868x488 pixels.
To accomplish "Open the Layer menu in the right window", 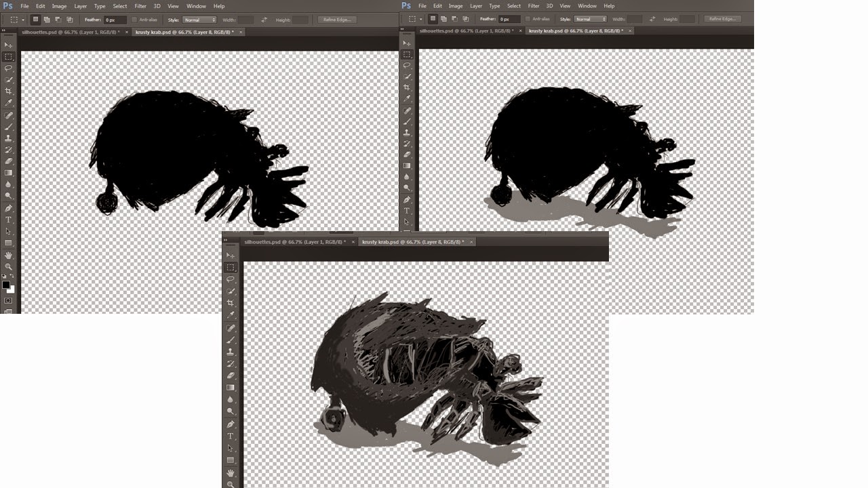I will pyautogui.click(x=476, y=6).
